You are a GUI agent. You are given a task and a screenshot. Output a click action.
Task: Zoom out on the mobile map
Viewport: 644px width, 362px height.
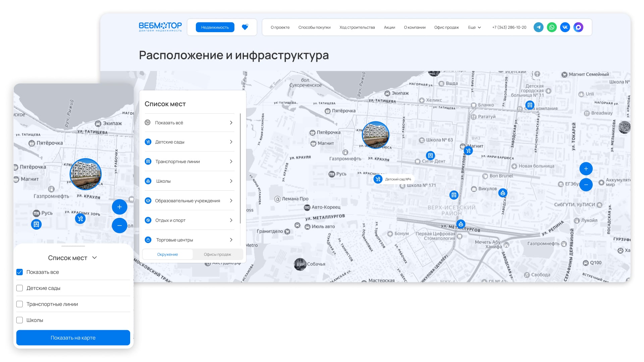point(119,226)
